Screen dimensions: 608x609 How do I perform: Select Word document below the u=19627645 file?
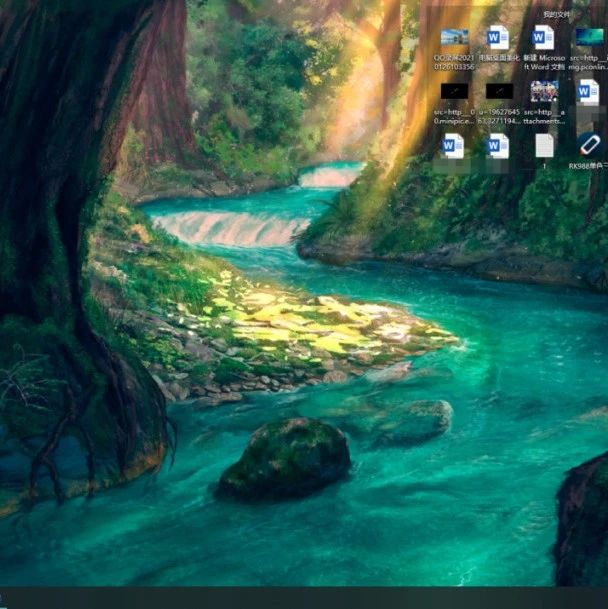pos(498,146)
